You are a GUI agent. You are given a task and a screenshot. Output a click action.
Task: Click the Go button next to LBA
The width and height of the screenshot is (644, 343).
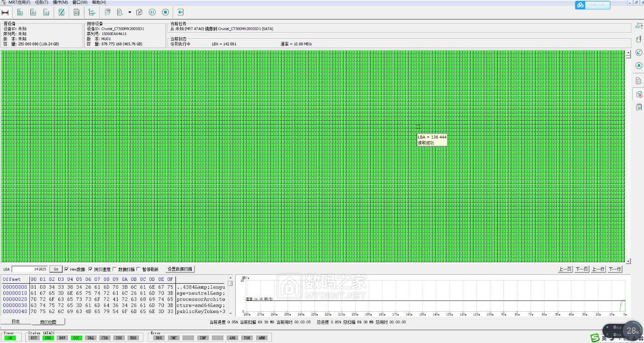(56, 269)
